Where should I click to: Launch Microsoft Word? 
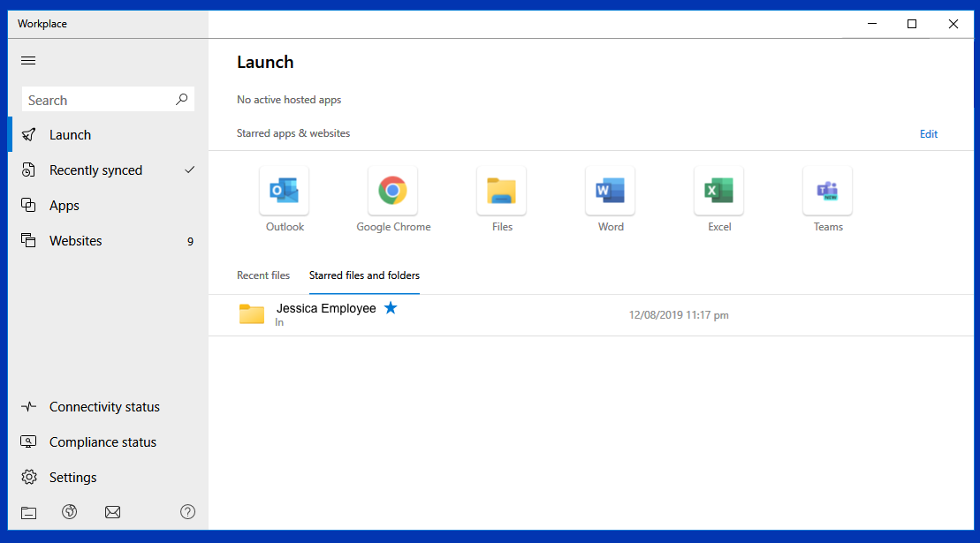pos(610,191)
